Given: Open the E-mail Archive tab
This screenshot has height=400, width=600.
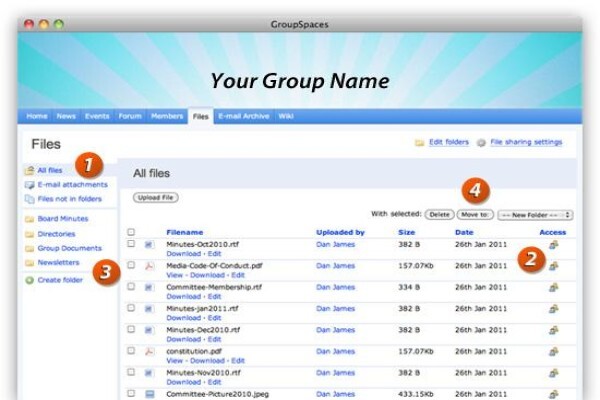Looking at the screenshot, I should [244, 116].
